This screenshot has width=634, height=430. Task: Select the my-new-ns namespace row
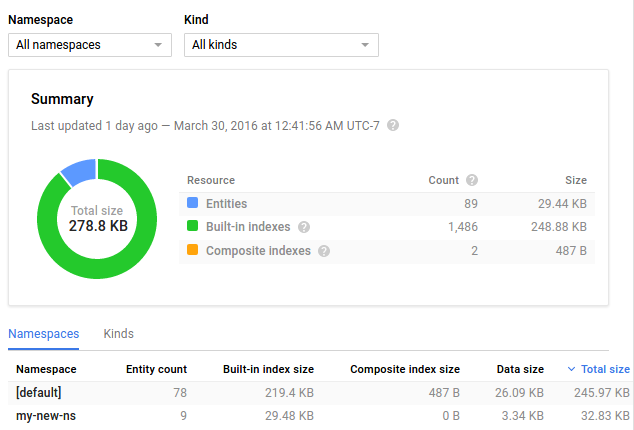45,416
